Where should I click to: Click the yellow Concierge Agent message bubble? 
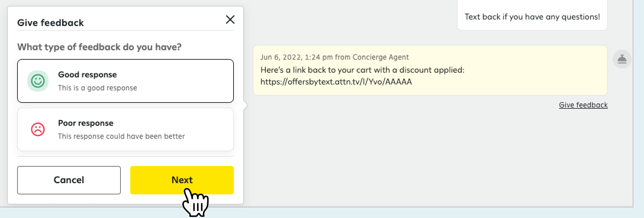430,70
